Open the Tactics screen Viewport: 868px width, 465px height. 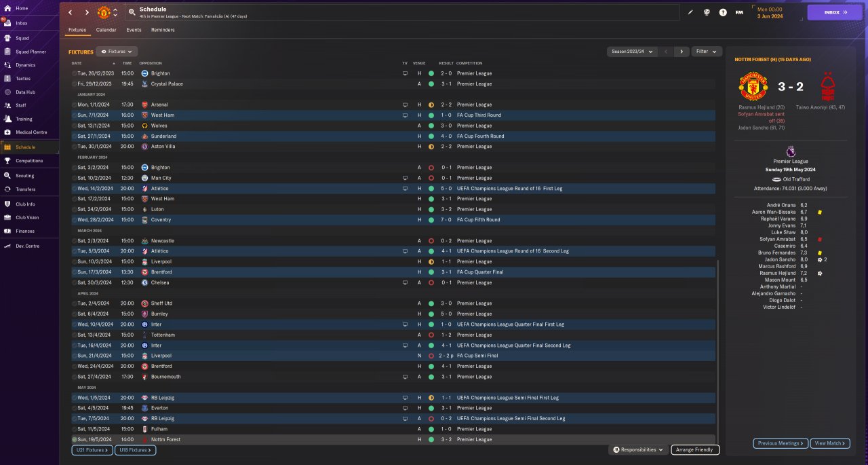click(x=29, y=79)
